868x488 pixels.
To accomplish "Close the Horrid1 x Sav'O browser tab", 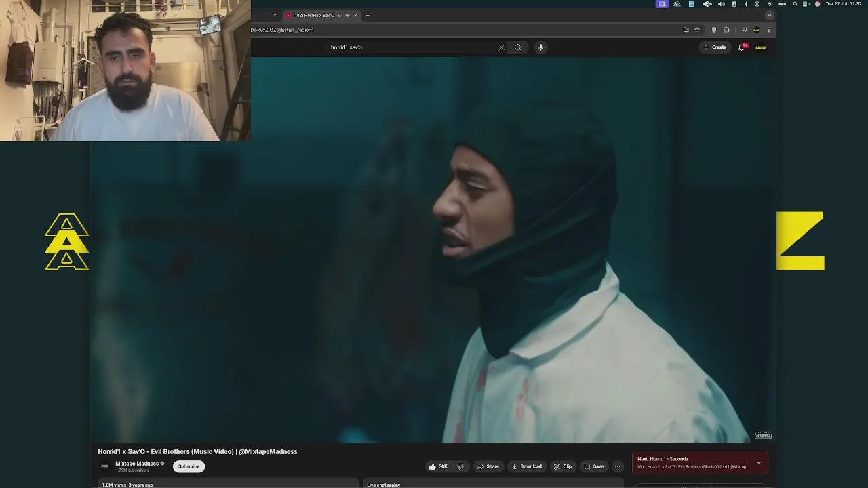I will point(355,15).
